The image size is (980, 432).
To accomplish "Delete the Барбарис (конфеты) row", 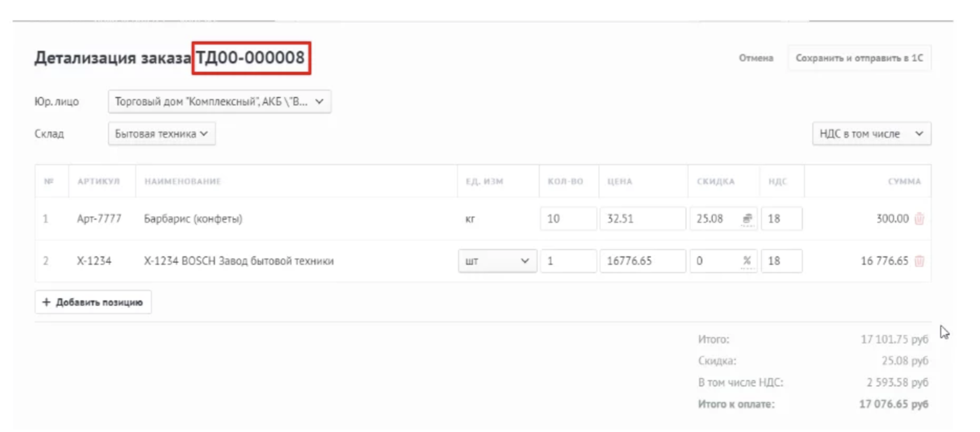I will (919, 219).
